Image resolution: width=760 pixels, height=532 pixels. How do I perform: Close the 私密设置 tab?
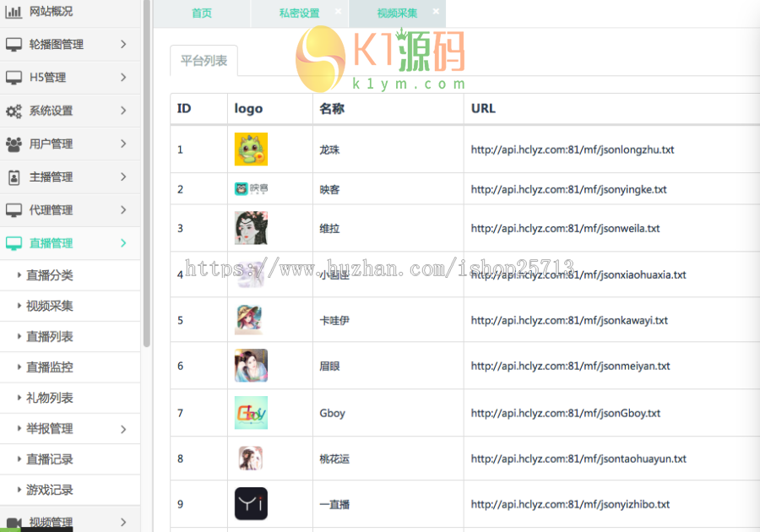click(339, 11)
